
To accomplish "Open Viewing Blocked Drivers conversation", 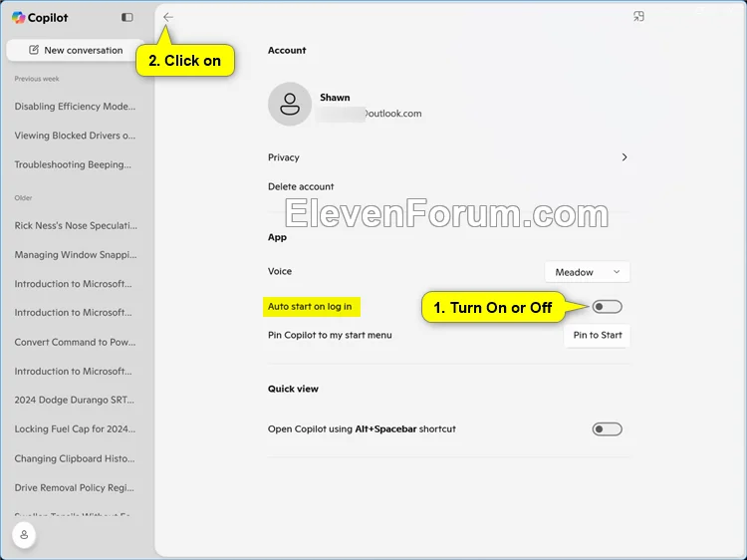I will (x=75, y=136).
